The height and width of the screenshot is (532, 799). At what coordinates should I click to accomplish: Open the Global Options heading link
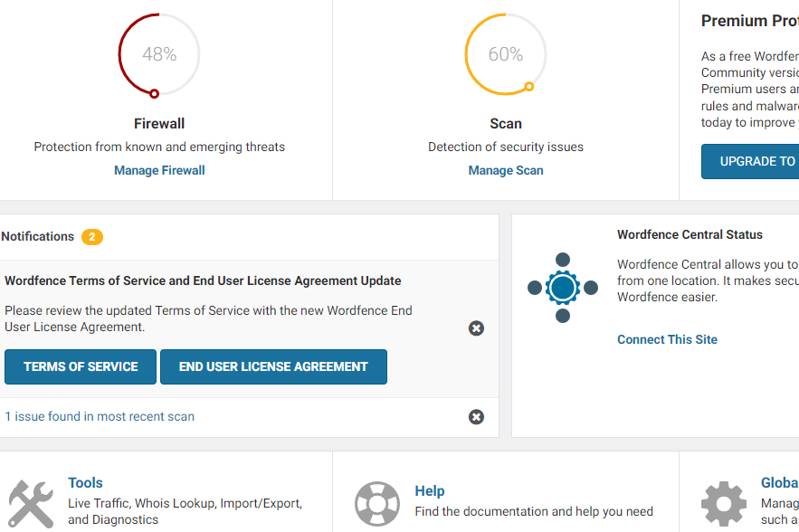click(x=780, y=482)
